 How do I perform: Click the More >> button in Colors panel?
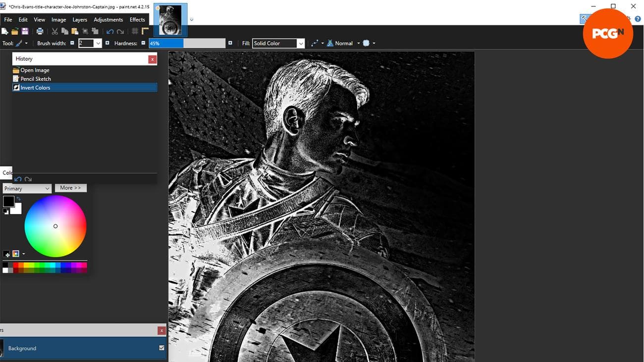click(x=70, y=188)
